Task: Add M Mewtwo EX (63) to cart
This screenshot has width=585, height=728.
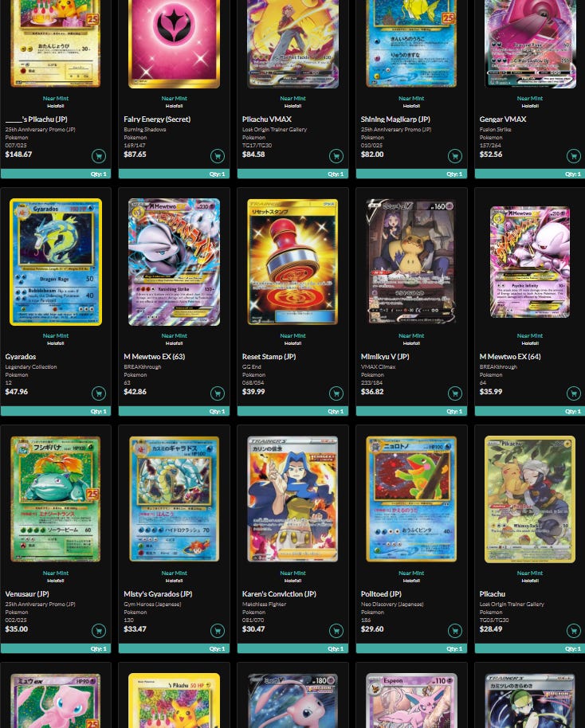Action: [218, 393]
